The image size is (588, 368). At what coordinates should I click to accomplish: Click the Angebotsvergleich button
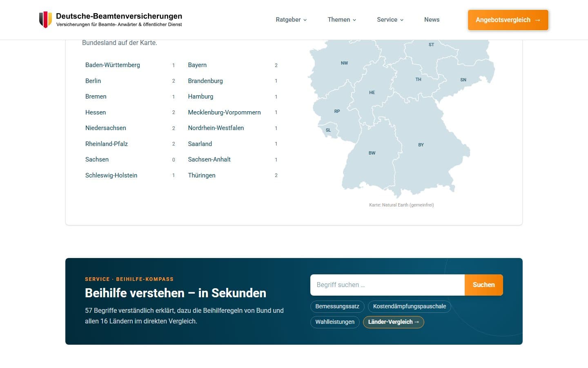click(x=508, y=20)
